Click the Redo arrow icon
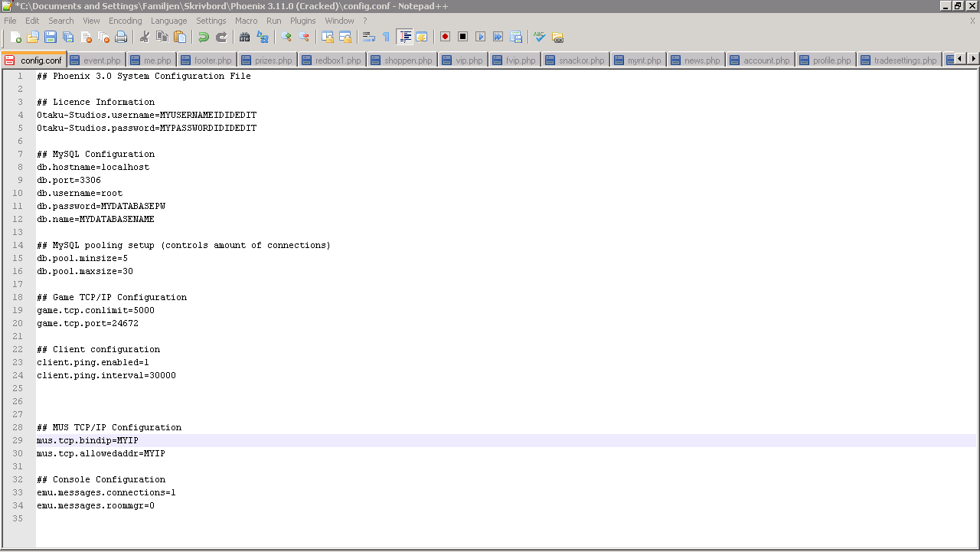This screenshot has height=552, width=980. tap(221, 37)
